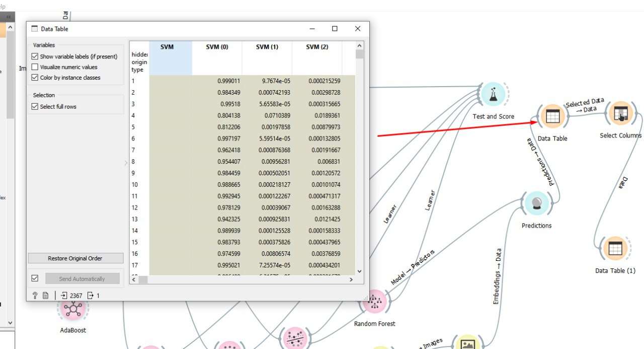Click the Selected Data → Data link label
This screenshot has width=644, height=349.
(x=585, y=106)
